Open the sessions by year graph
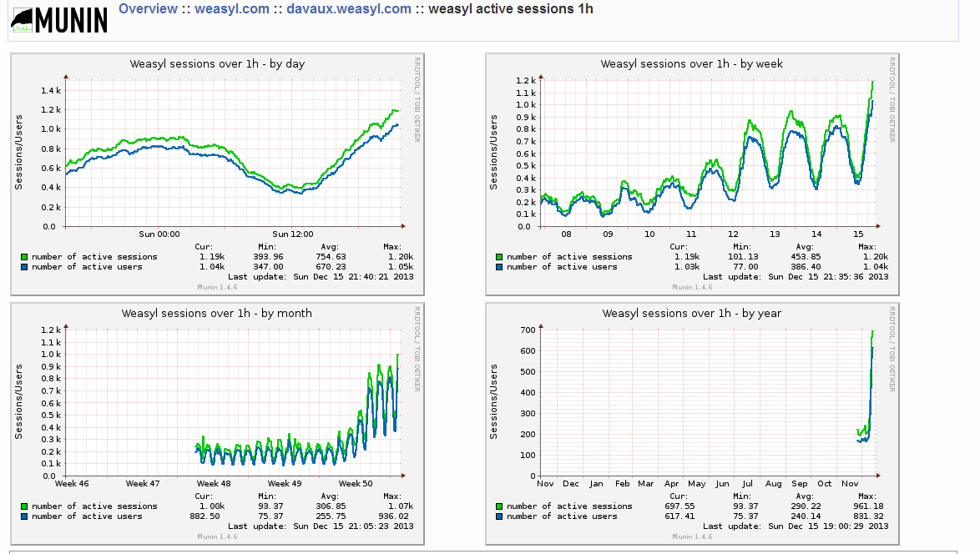 (x=693, y=424)
